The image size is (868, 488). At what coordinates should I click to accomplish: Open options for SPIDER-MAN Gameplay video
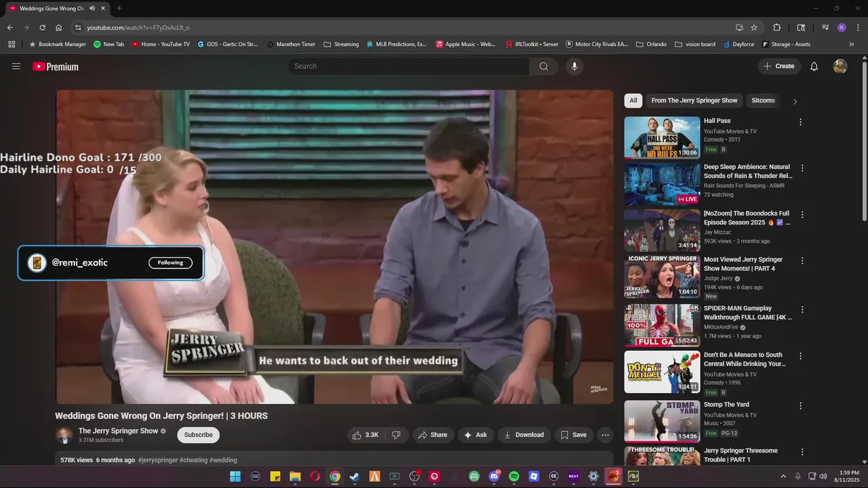[802, 310]
